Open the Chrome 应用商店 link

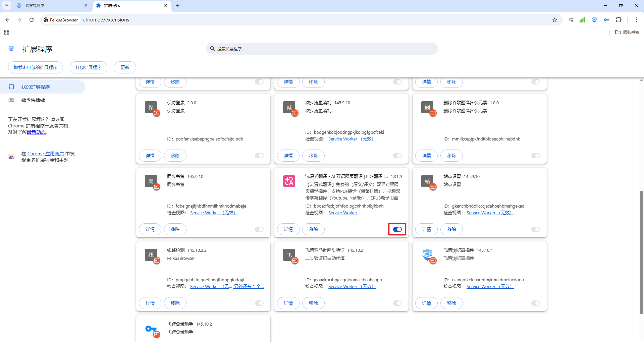(x=46, y=154)
